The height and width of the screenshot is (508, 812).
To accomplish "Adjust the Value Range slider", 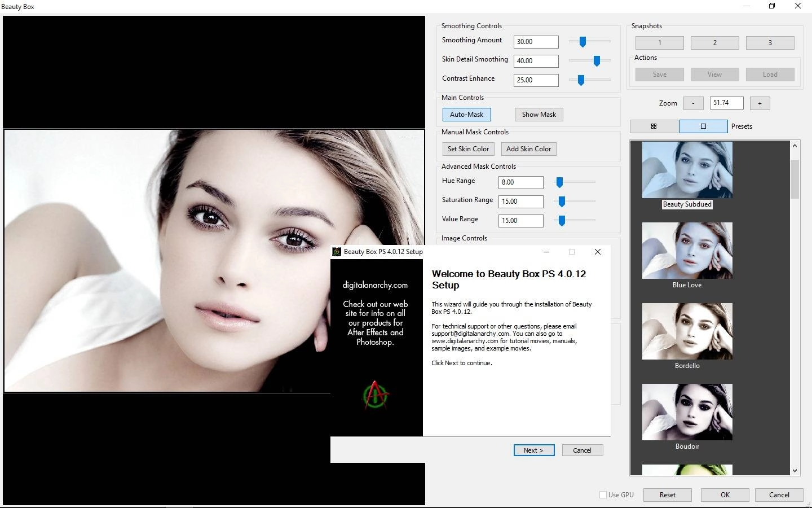I will tap(562, 221).
